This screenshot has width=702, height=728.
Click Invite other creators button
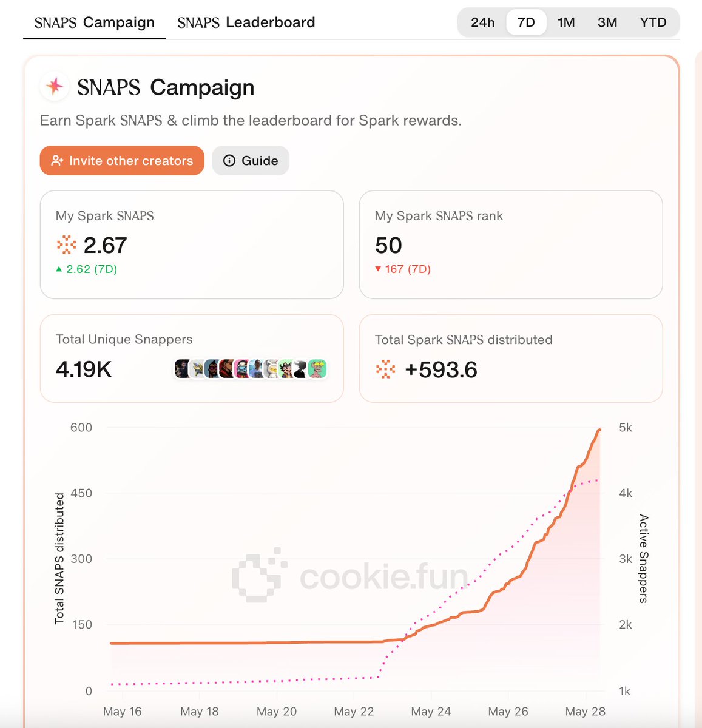[x=122, y=161]
